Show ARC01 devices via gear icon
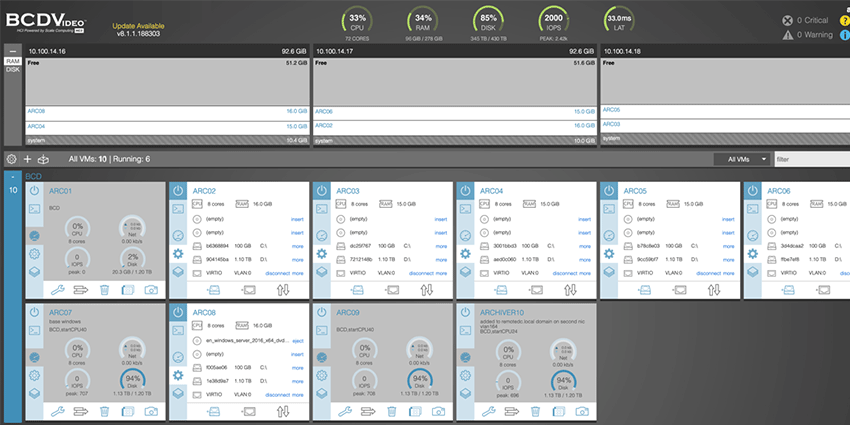Screen dimensions: 850x425 tap(34, 254)
